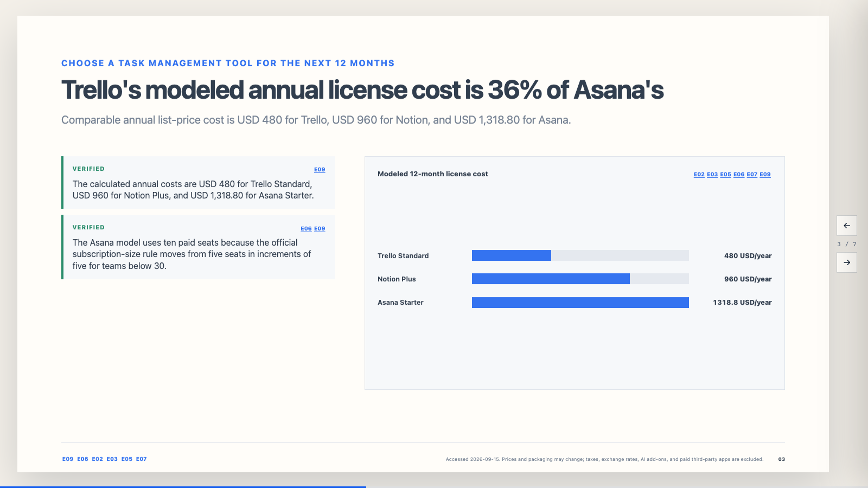Select the 'Asana Starter' chart label
This screenshot has width=868, height=488.
(x=400, y=303)
